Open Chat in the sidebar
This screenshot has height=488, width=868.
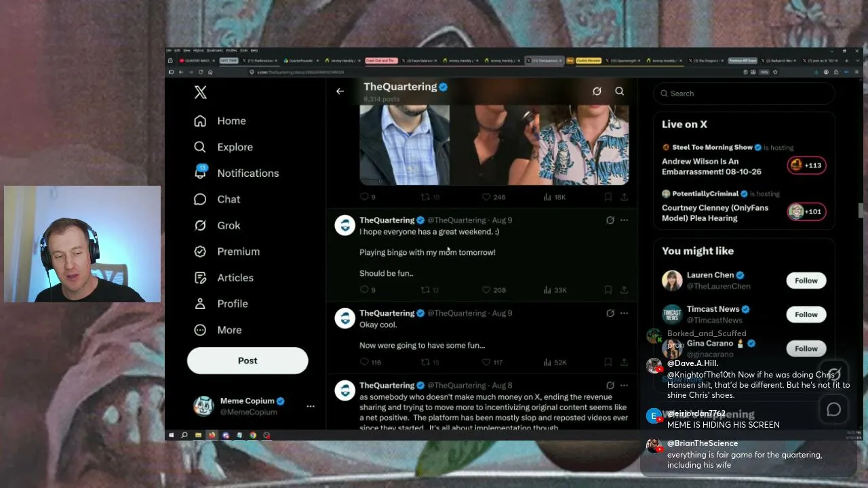tap(217, 199)
